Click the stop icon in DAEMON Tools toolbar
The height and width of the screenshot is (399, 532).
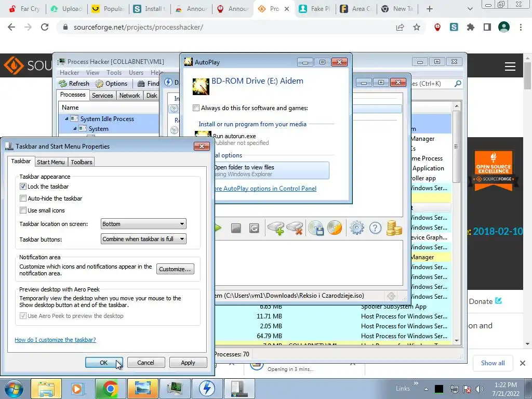pos(236,228)
